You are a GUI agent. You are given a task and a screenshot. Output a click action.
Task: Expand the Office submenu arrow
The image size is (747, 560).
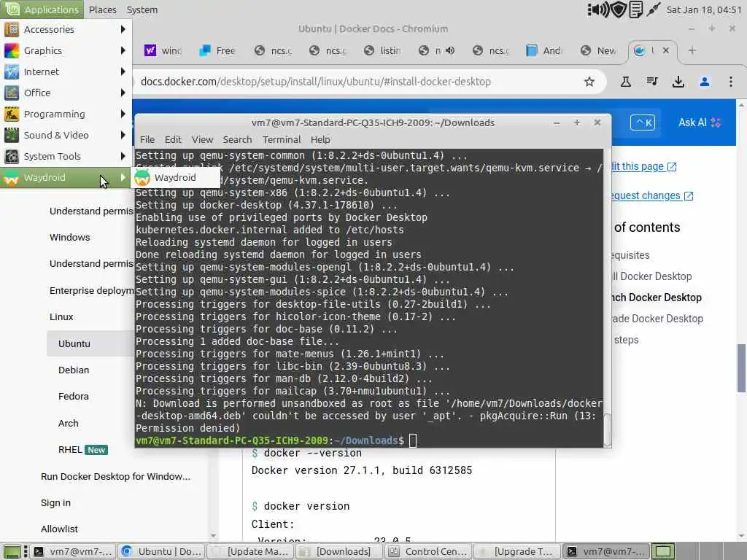123,93
